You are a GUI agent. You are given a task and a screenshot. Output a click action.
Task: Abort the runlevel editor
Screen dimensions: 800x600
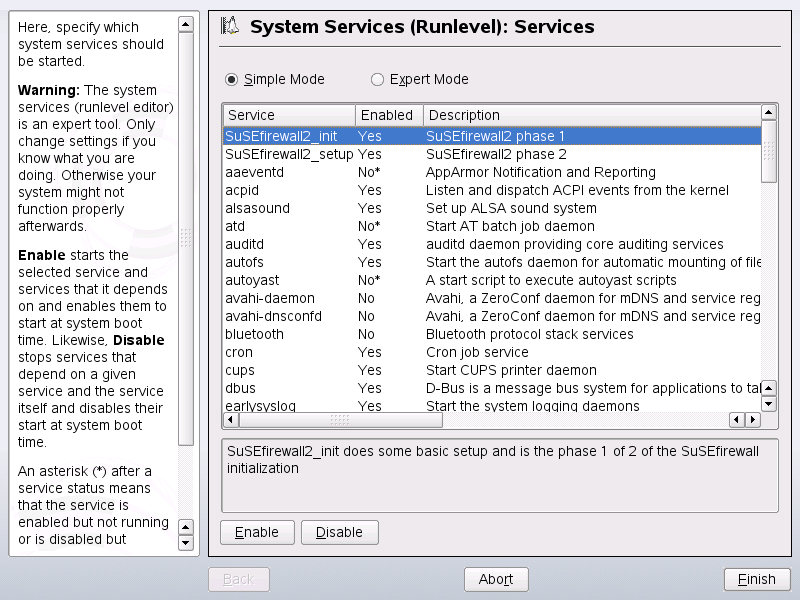coord(496,579)
